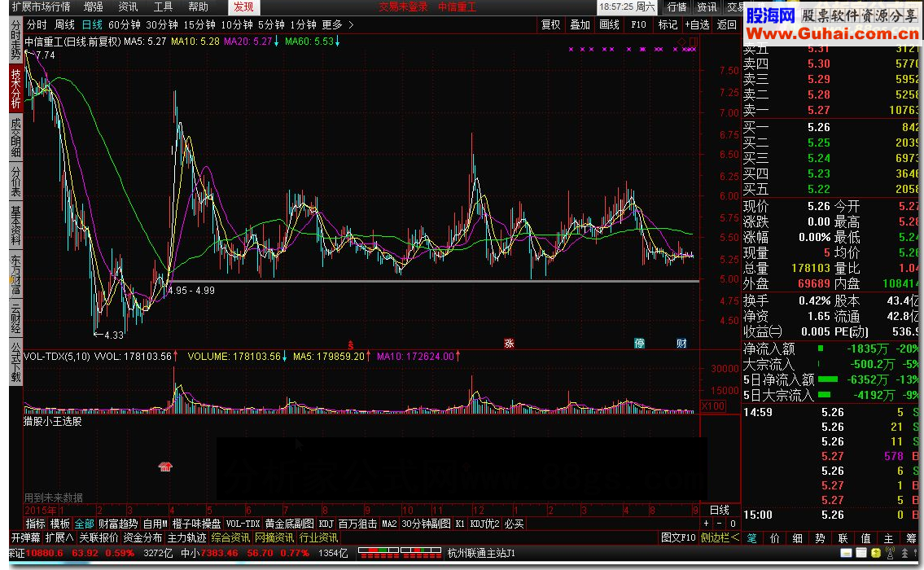Zoom out chart with − button
Viewport: 924px width, 570px height.
(x=719, y=524)
